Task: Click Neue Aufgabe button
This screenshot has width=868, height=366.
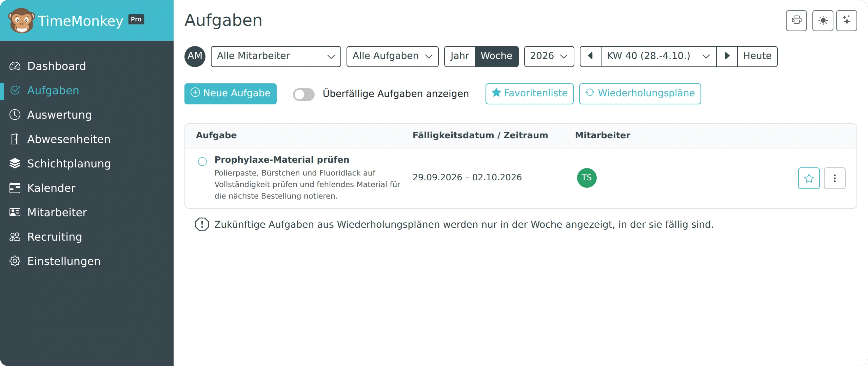Action: 231,94
